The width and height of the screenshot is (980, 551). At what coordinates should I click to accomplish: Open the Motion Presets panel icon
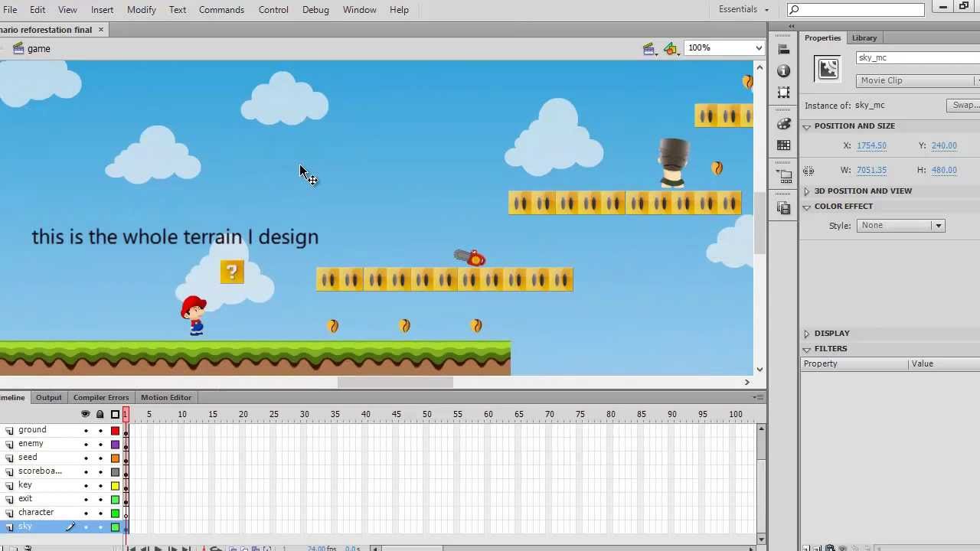[x=783, y=208]
